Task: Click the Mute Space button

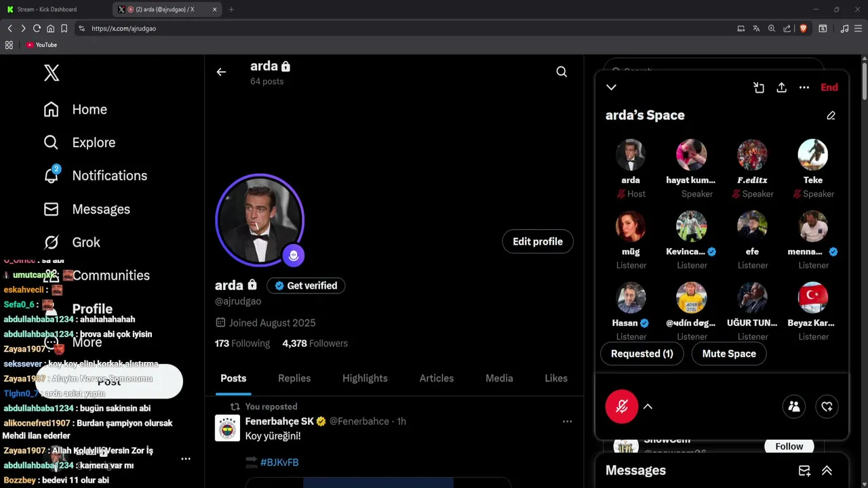Action: (x=729, y=354)
